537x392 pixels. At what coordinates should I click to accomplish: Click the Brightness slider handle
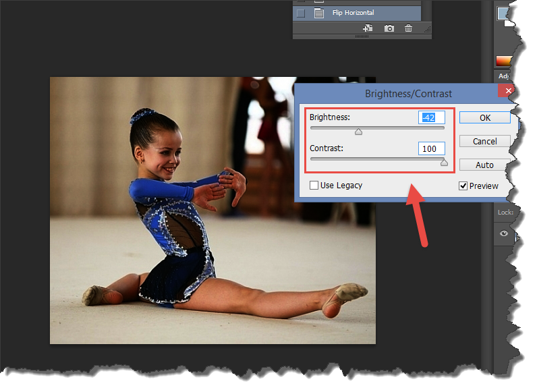[x=359, y=132]
